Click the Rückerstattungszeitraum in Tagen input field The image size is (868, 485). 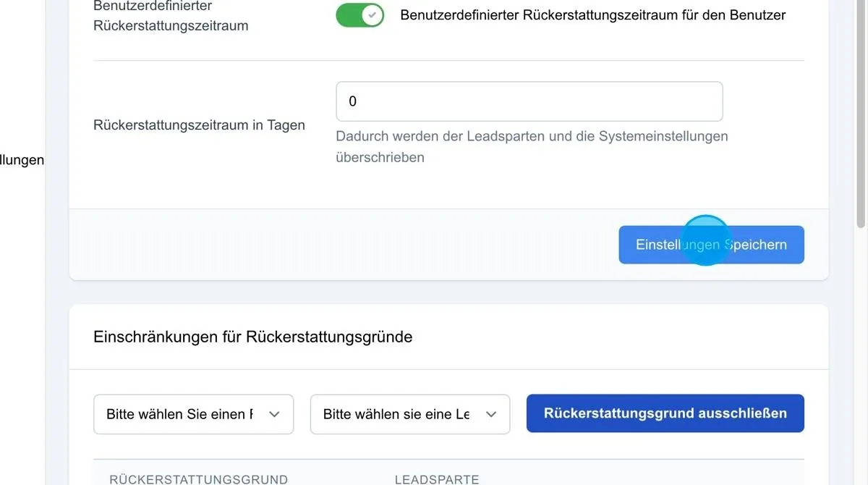coord(529,101)
